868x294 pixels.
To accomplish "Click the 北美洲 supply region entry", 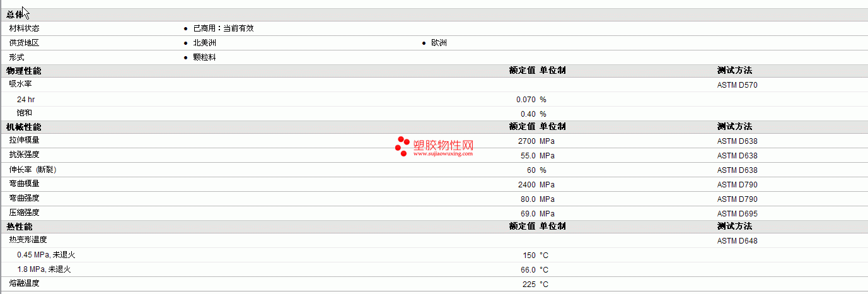I will point(204,43).
